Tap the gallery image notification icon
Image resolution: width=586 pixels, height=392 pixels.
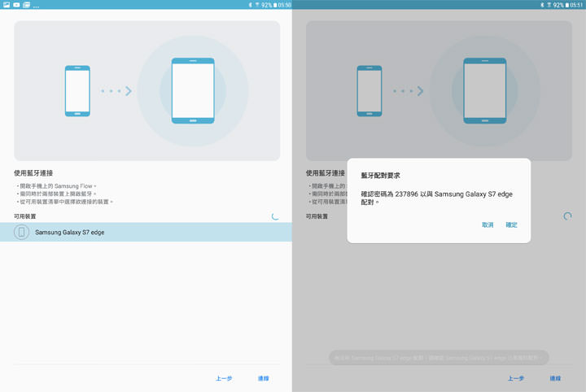click(x=6, y=5)
